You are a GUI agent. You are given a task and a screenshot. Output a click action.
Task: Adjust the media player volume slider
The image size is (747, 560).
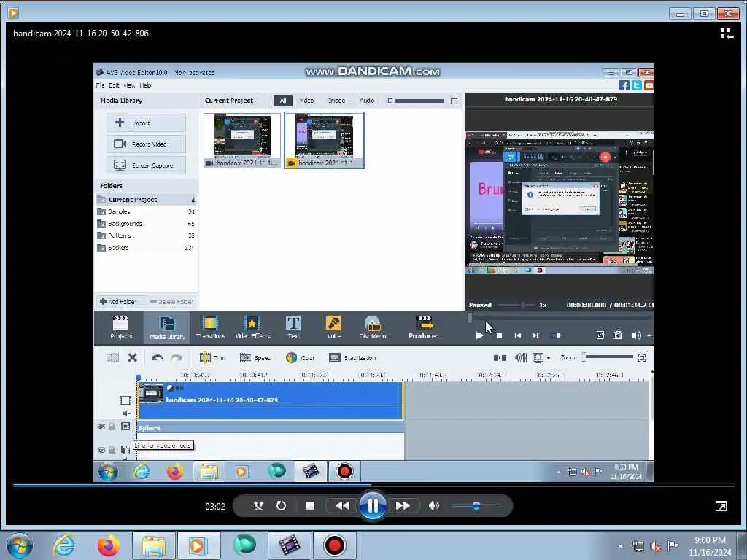[476, 506]
